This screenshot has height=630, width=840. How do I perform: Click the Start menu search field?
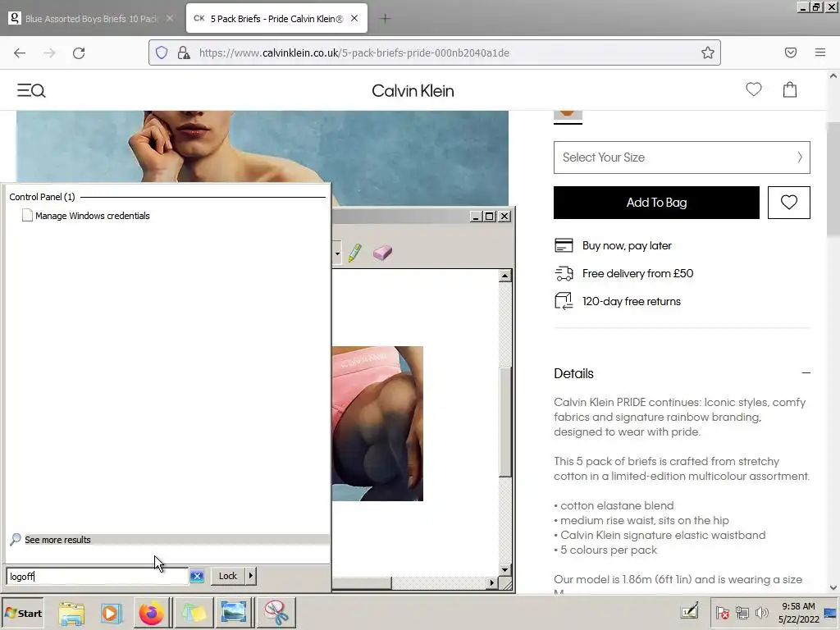click(97, 577)
